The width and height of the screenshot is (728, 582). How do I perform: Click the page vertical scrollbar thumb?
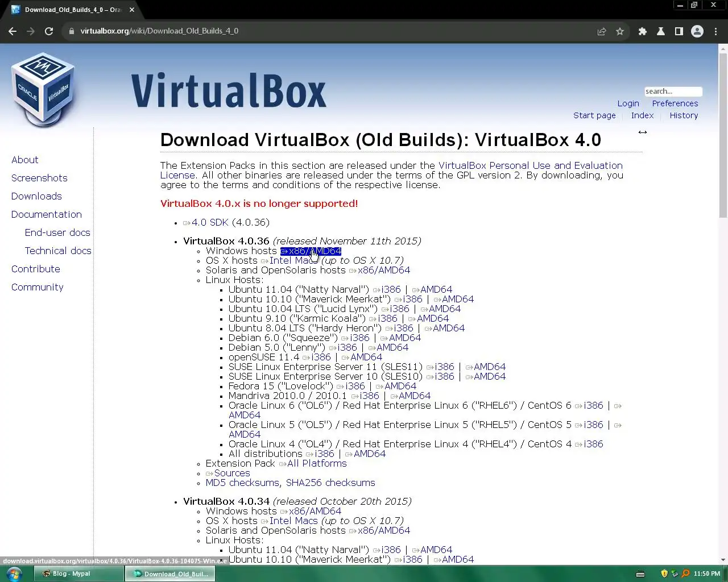(723, 136)
